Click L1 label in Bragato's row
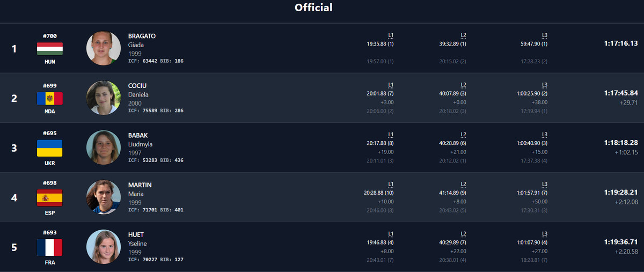Image resolution: width=644 pixels, height=272 pixels. [x=391, y=35]
